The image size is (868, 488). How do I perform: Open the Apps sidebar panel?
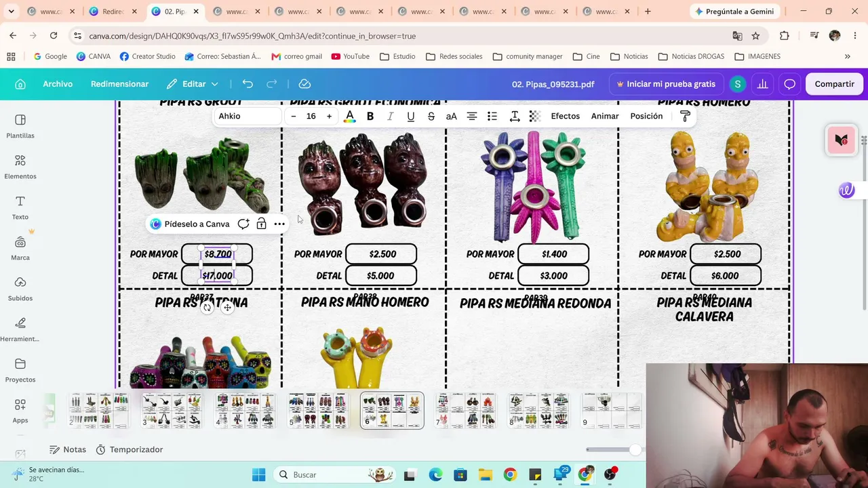tap(20, 411)
